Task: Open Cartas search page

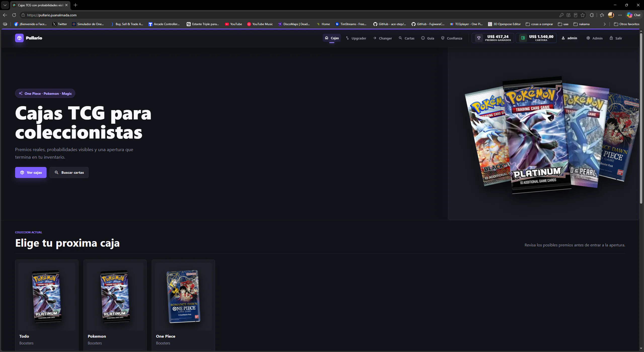Action: click(x=407, y=38)
